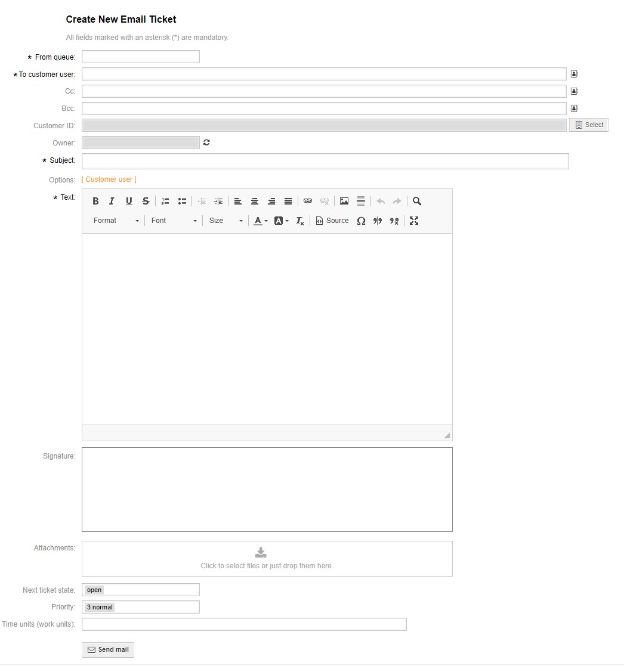The width and height of the screenshot is (624, 672).
Task: Open the Customer user options link
Action: click(x=109, y=179)
